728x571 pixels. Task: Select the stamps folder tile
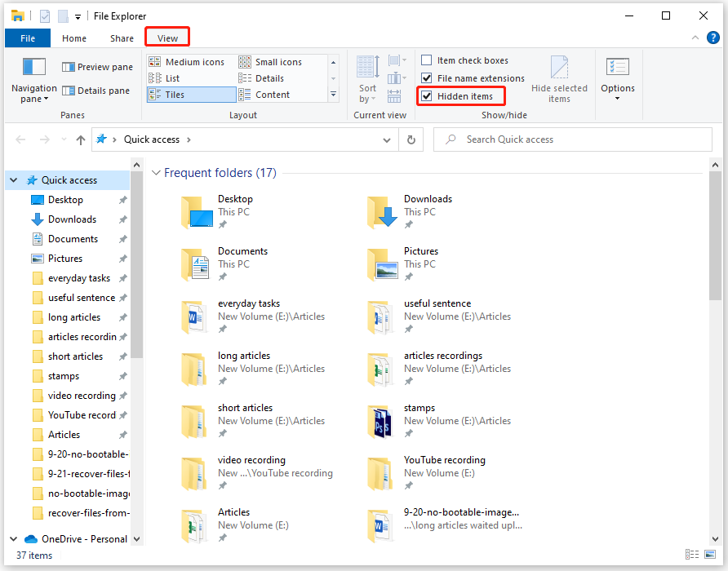(439, 421)
